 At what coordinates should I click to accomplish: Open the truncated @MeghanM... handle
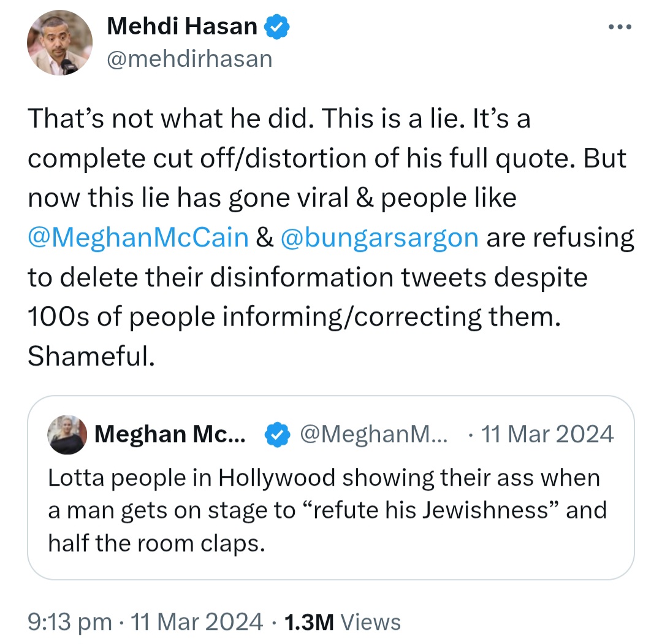[x=374, y=434]
